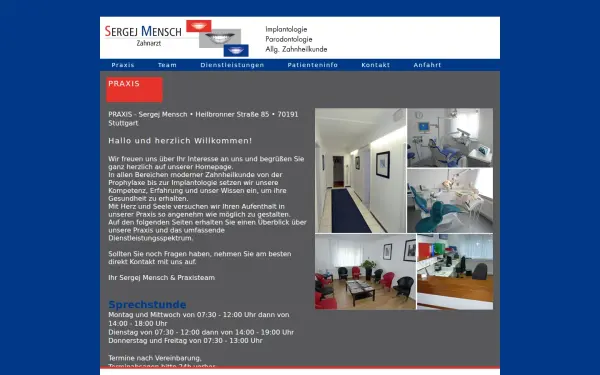The height and width of the screenshot is (375, 600).
Task: Click the gray smile icon in header
Action: coord(220,38)
